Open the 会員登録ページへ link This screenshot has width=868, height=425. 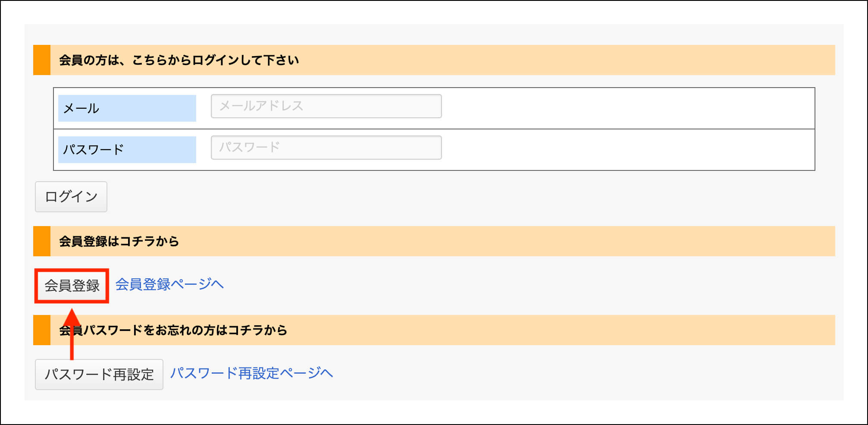click(169, 284)
